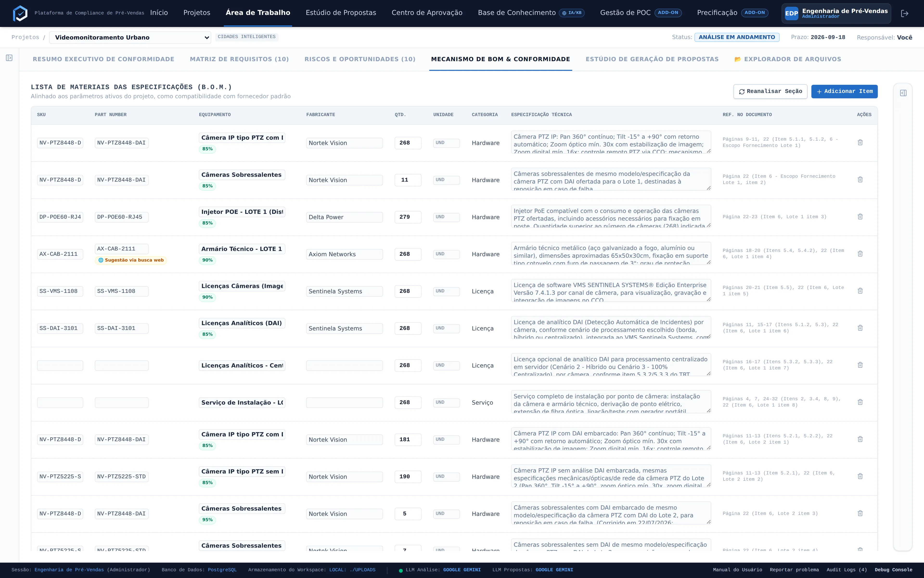The width and height of the screenshot is (924, 578).
Task: Click the Engenharia de Pré-Vendas user profile
Action: [x=836, y=13]
